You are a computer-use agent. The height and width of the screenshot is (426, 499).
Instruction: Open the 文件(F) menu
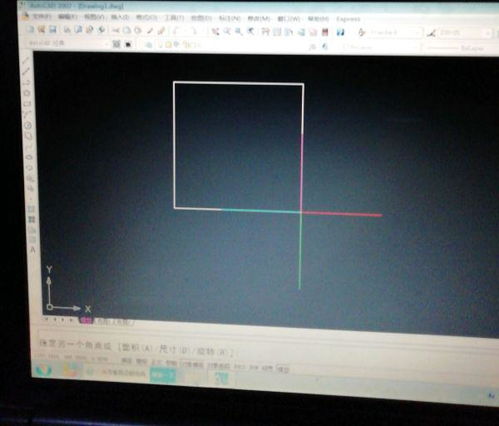click(41, 16)
